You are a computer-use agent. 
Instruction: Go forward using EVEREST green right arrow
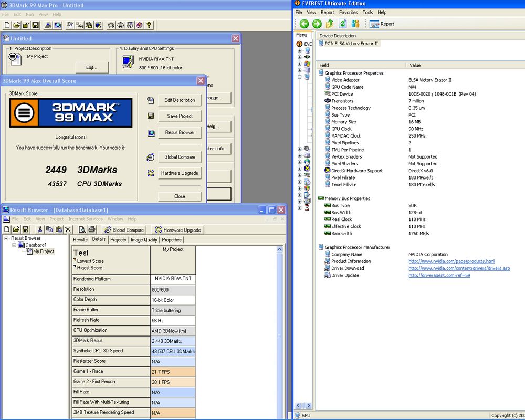pyautogui.click(x=317, y=24)
